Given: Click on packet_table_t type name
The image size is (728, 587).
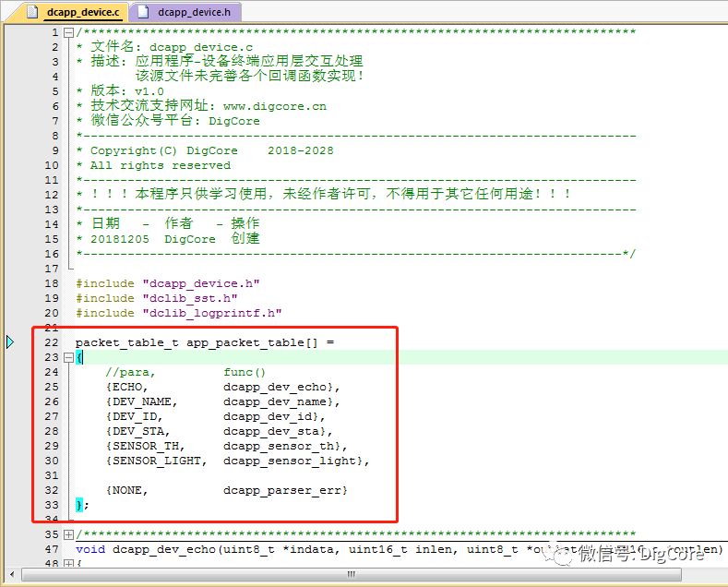Looking at the screenshot, I should pos(126,342).
